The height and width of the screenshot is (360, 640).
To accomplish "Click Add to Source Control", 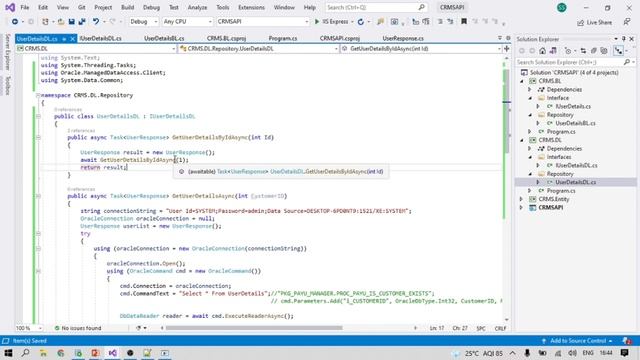I will (577, 341).
